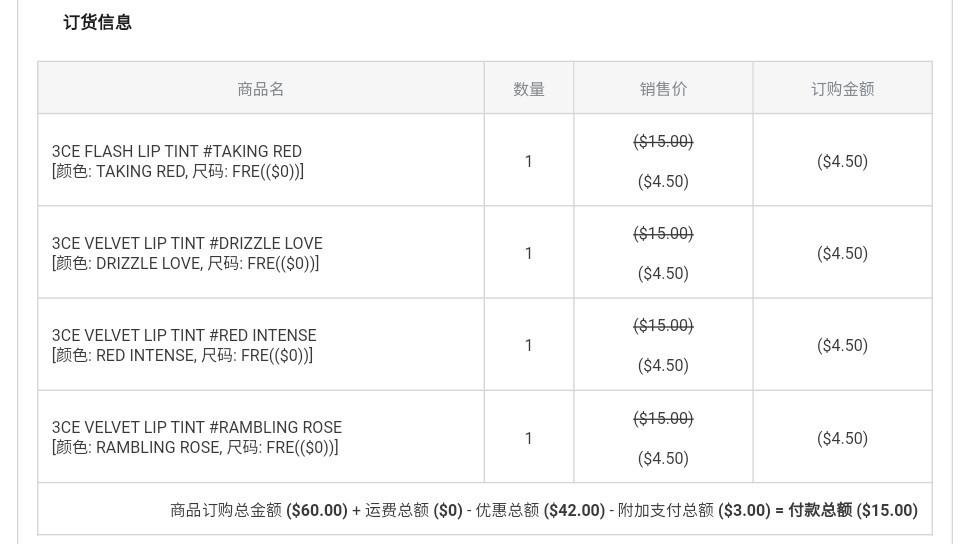This screenshot has height=544, width=969.
Task: Select the 订购金额 column header
Action: point(842,89)
